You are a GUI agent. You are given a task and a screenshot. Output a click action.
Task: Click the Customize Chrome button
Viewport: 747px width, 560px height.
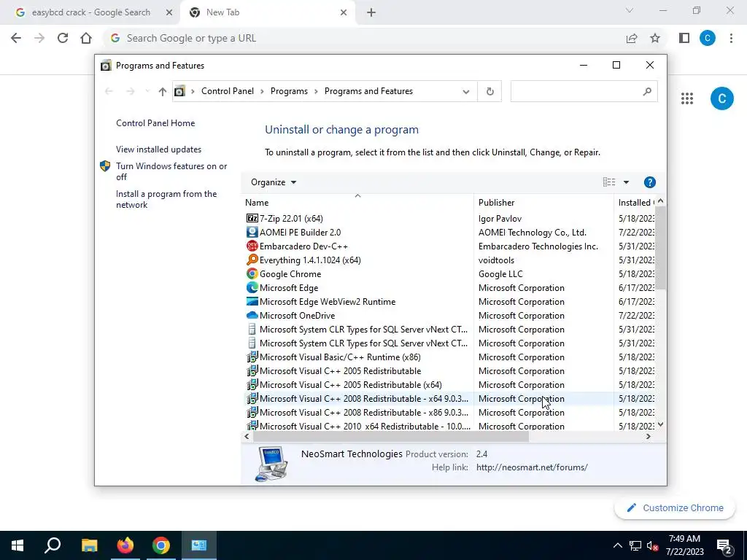pyautogui.click(x=675, y=508)
